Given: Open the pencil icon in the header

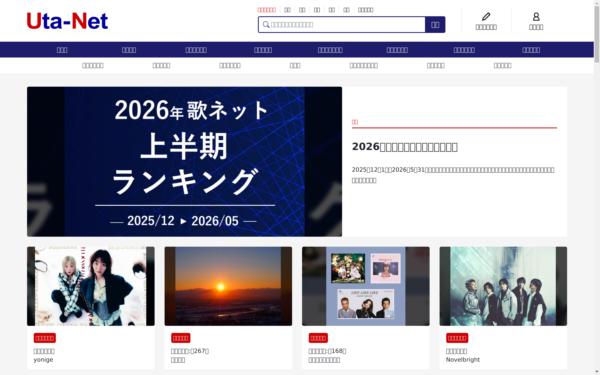Looking at the screenshot, I should (486, 16).
